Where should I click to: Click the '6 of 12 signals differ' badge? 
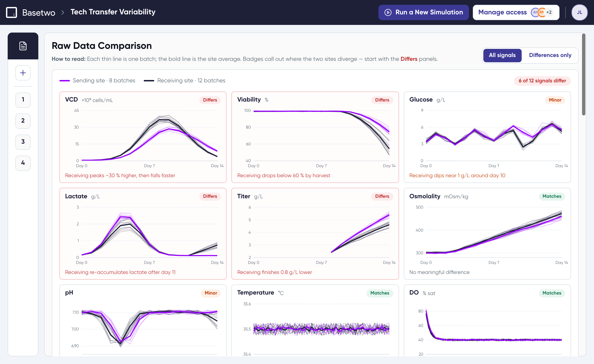(x=542, y=81)
